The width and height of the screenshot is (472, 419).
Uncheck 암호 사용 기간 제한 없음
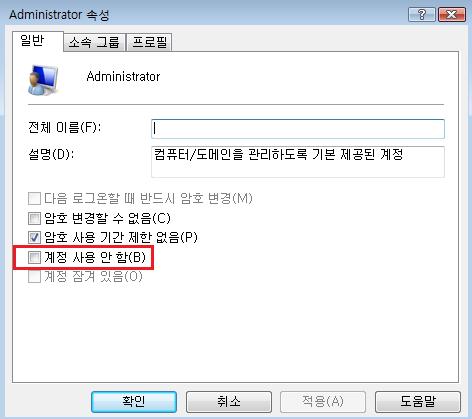[x=34, y=238]
